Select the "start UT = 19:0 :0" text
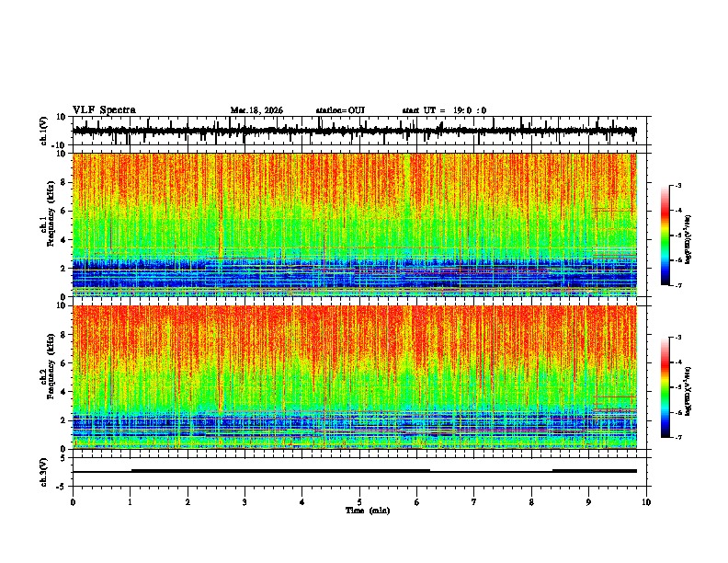The width and height of the screenshot is (728, 563). coord(444,110)
